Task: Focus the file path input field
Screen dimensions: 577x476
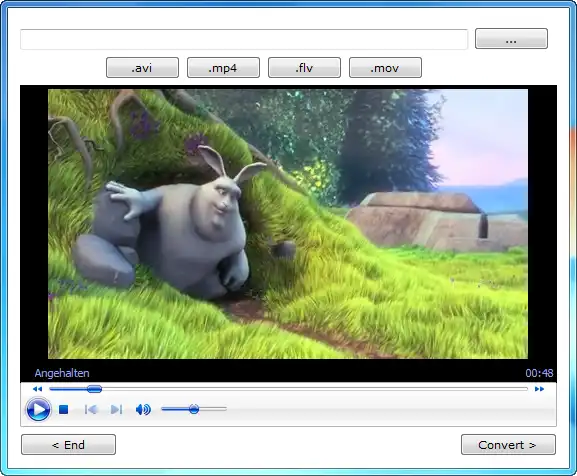Action: pyautogui.click(x=244, y=39)
